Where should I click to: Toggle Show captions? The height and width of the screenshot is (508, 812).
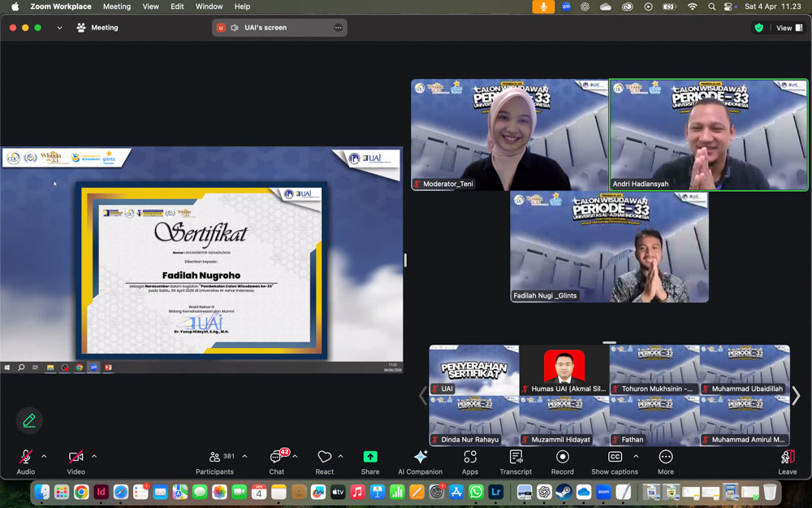pos(615,461)
